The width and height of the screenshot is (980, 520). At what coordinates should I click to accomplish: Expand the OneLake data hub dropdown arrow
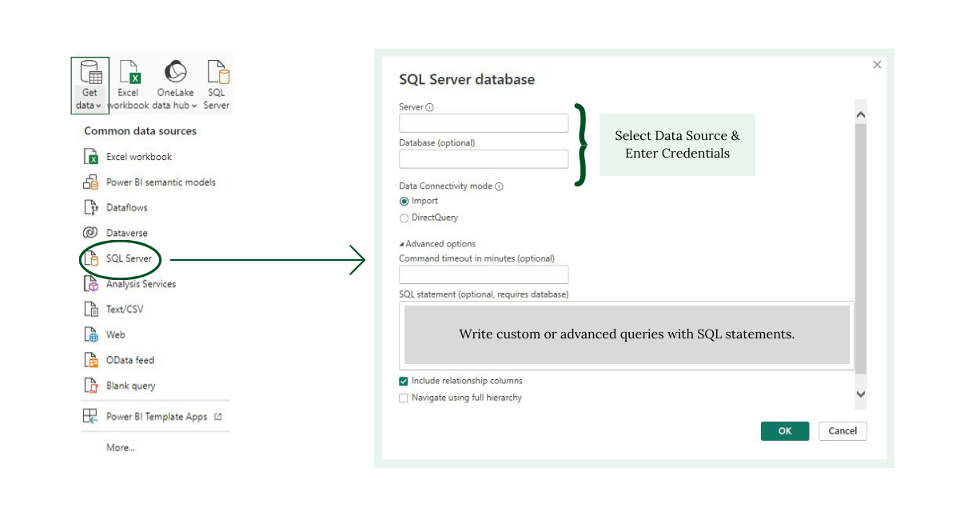(194, 106)
